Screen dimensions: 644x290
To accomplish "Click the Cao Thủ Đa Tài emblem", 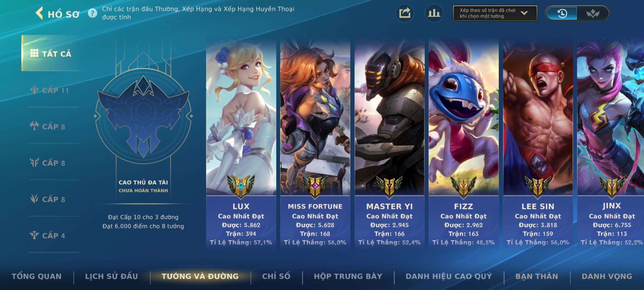I will (x=143, y=116).
